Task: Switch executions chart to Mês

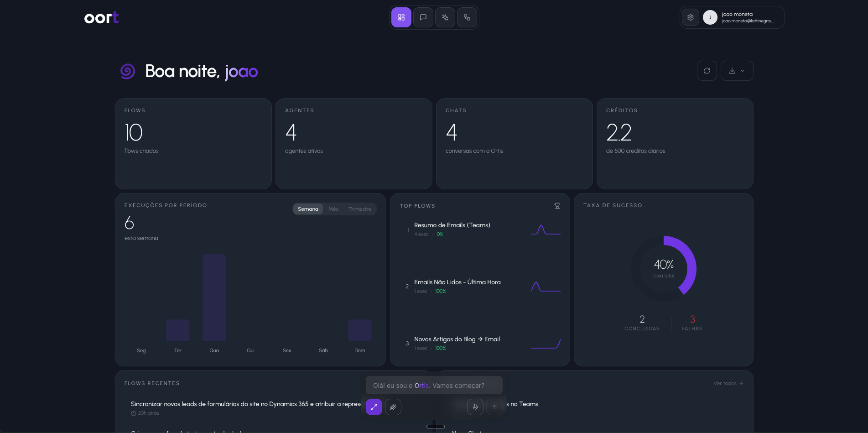Action: pyautogui.click(x=333, y=209)
